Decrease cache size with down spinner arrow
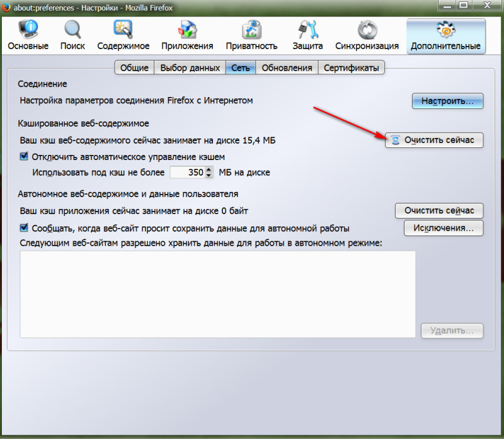The image size is (504, 439). pyautogui.click(x=209, y=175)
